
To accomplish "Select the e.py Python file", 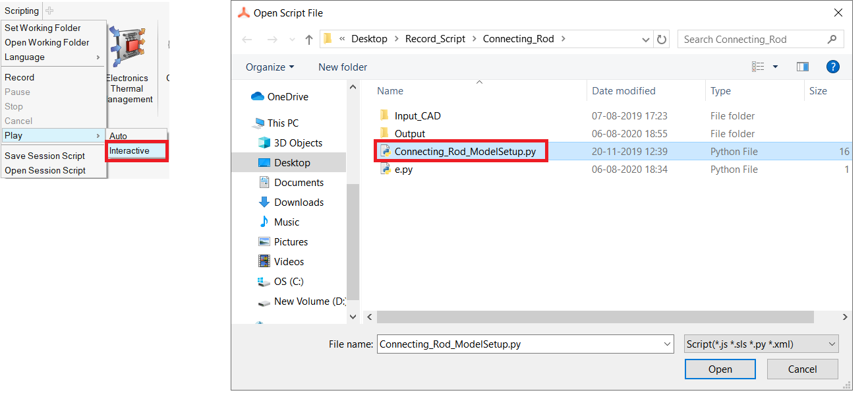I will click(403, 170).
